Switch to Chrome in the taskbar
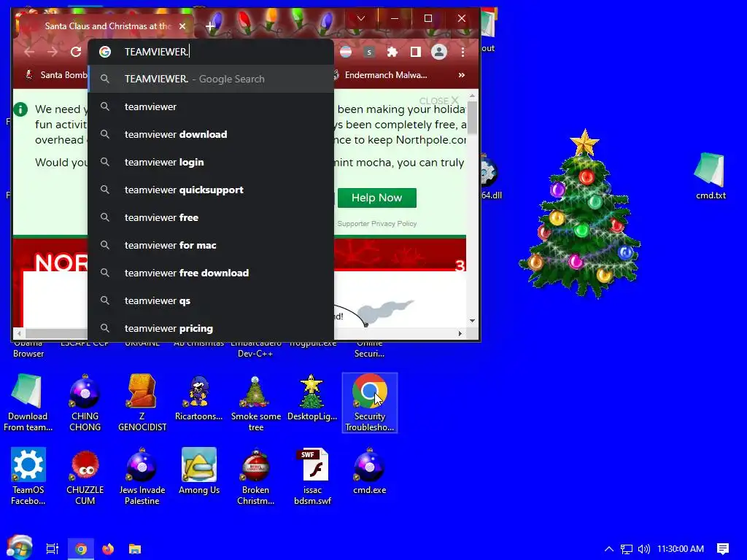The image size is (747, 560). 81,549
